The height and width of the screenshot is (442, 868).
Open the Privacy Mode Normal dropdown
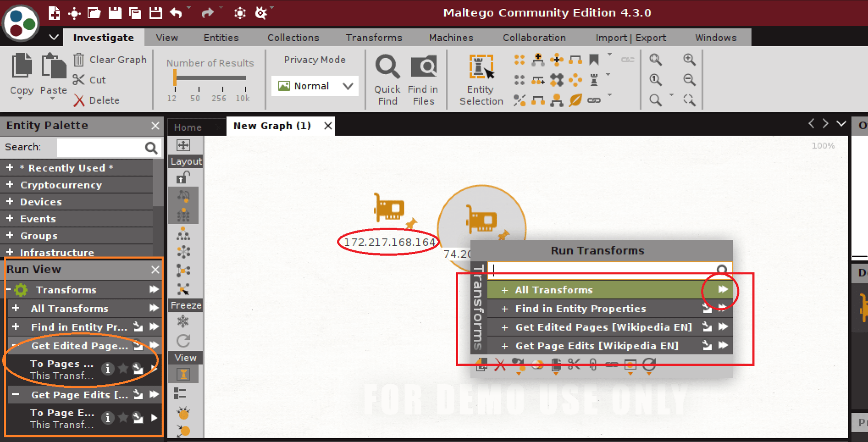348,86
